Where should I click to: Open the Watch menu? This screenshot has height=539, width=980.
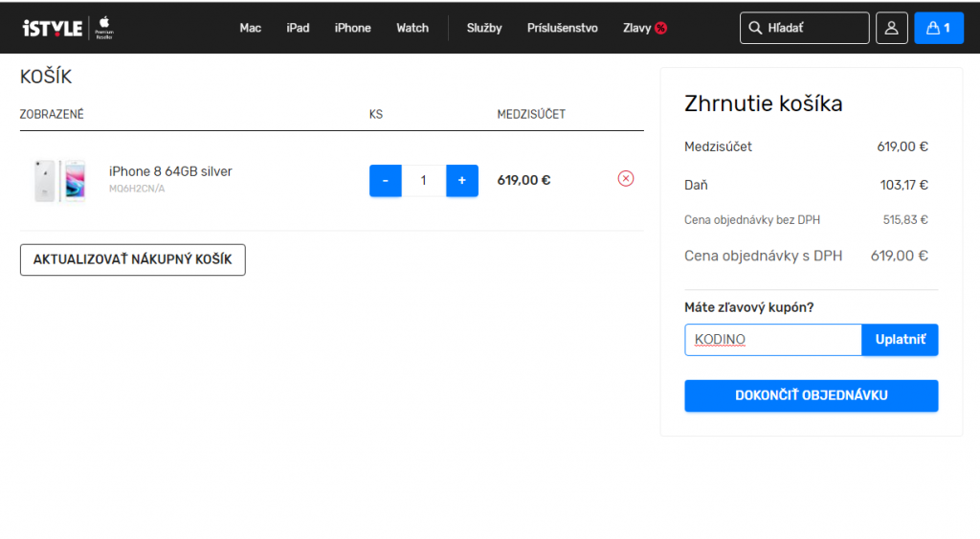click(412, 28)
